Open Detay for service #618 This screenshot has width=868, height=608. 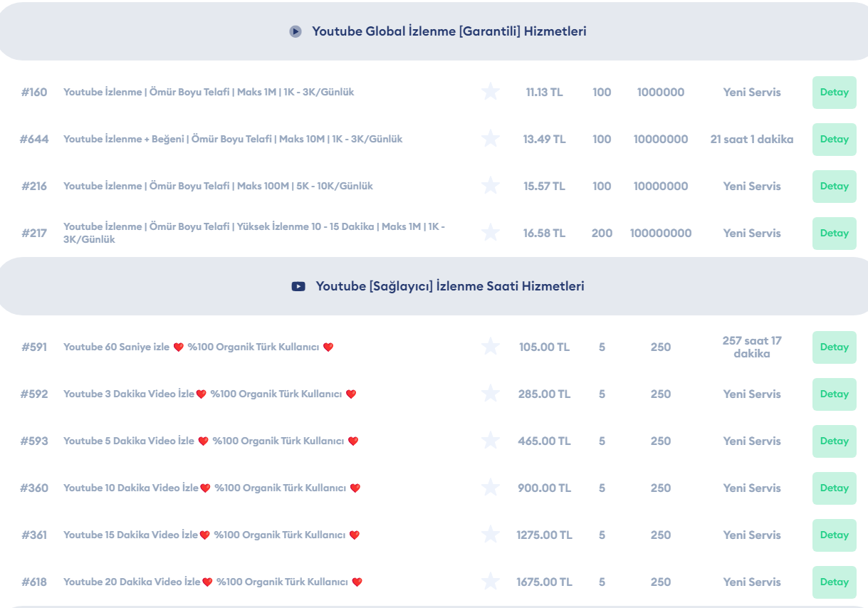click(834, 582)
